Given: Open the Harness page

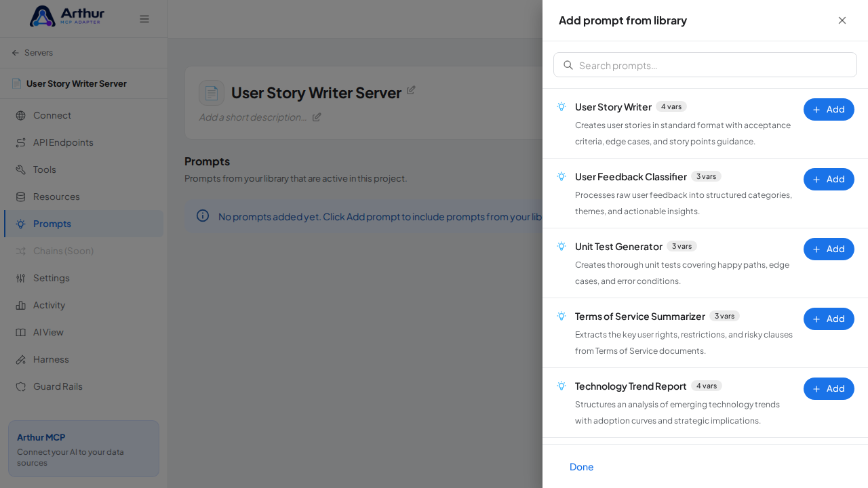Looking at the screenshot, I should point(83,359).
